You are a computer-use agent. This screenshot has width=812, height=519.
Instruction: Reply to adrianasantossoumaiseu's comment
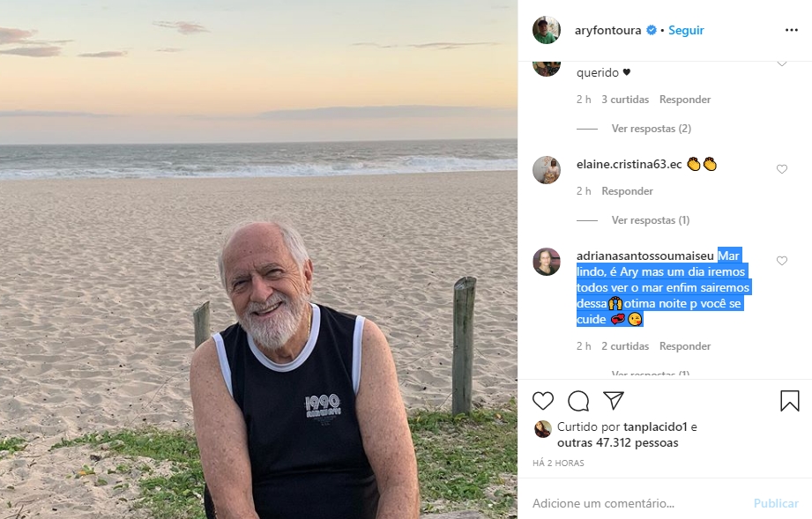point(685,346)
